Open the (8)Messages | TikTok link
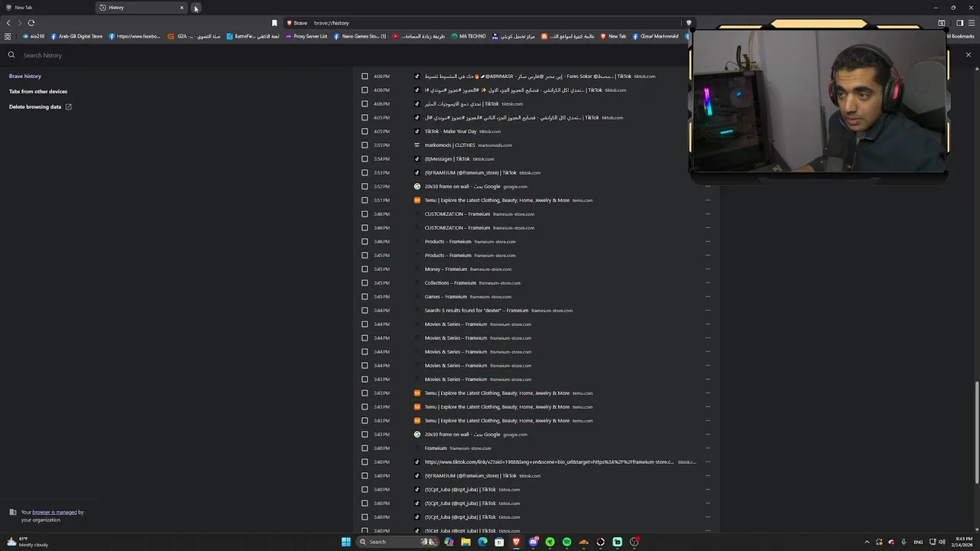 447,159
